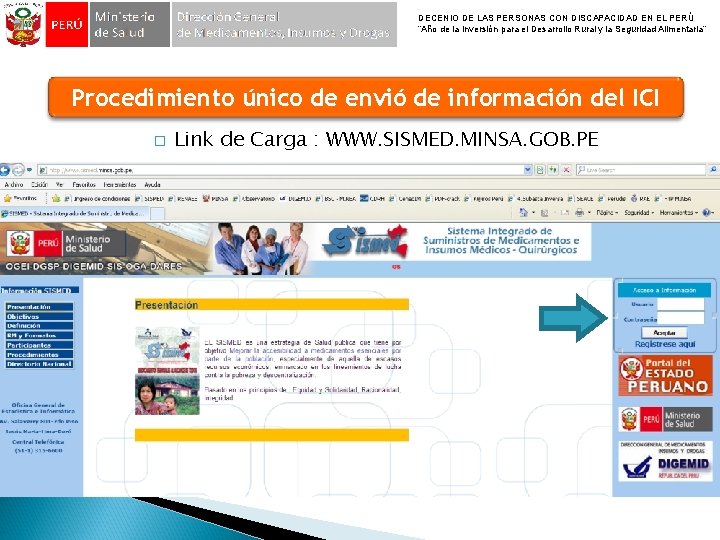This screenshot has height=540, width=720.
Task: Click the Favoritos star button
Action: pos(20,199)
